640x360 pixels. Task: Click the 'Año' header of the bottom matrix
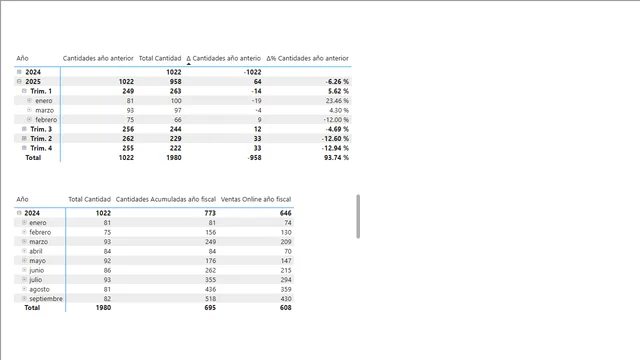[x=22, y=199]
